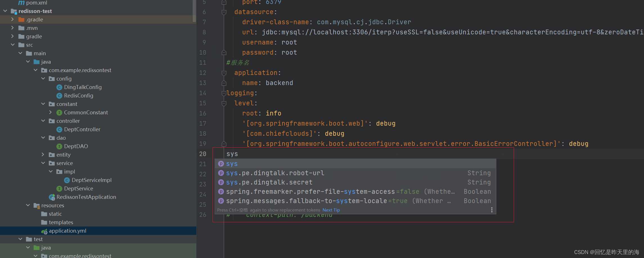The height and width of the screenshot is (258, 644).
Task: Collapse the src folder
Action: 13,45
